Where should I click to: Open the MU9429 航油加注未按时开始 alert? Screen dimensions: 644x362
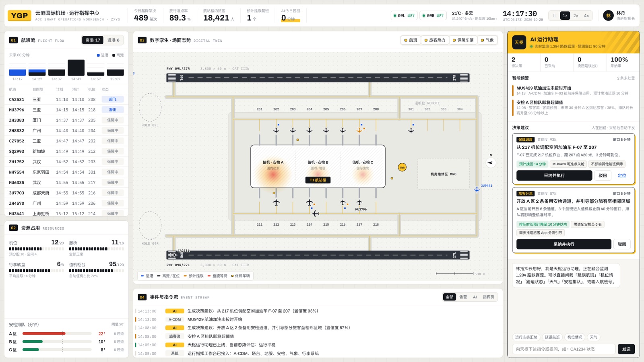[573, 90]
